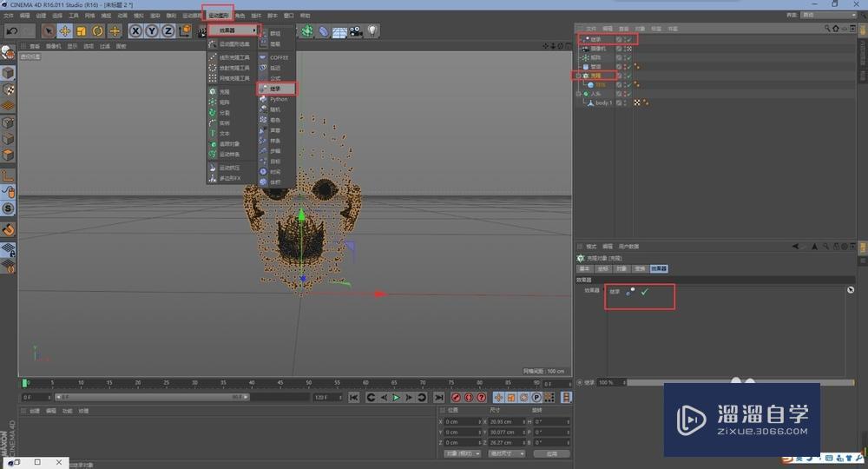
Task: Open the 文件 File menu
Action: (9, 16)
